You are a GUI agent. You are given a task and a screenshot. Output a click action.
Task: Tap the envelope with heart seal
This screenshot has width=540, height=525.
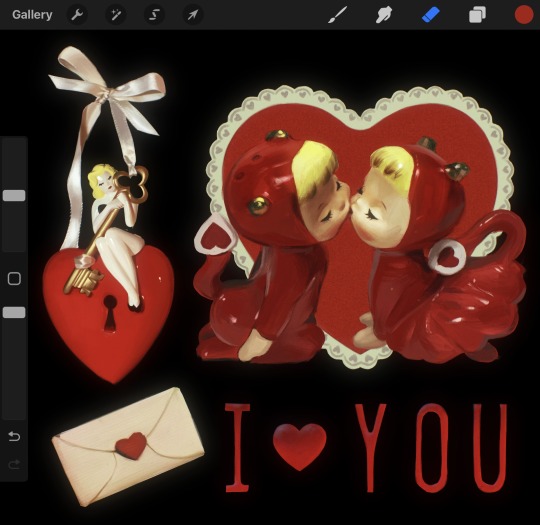point(128,447)
